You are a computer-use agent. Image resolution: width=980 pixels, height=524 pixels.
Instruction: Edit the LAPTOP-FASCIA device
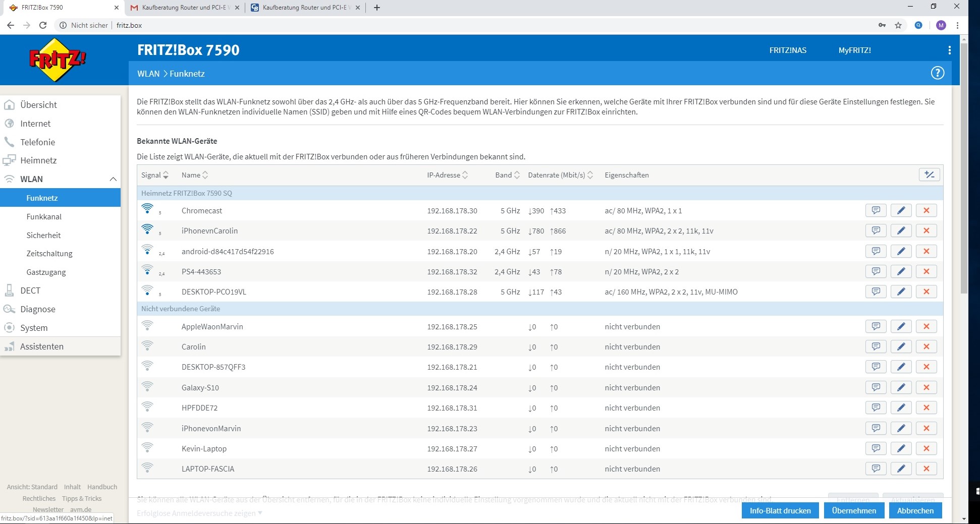pyautogui.click(x=901, y=469)
